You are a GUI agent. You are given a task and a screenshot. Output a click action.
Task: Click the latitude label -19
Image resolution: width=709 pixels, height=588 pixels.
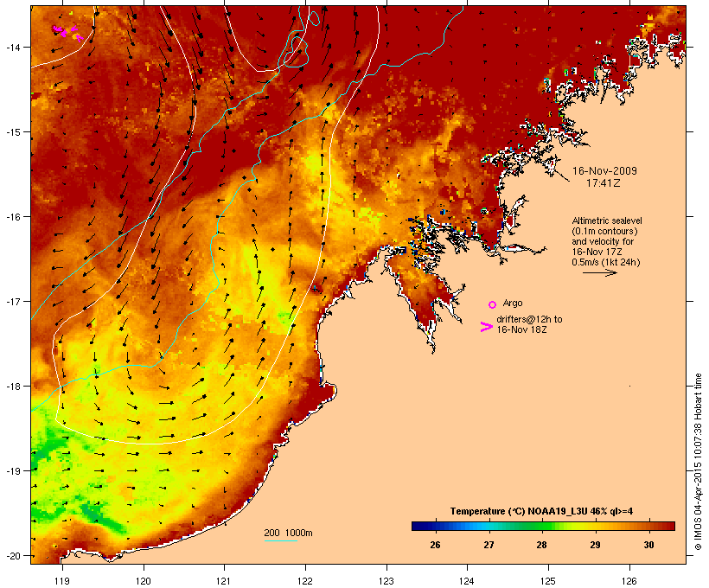pos(12,470)
